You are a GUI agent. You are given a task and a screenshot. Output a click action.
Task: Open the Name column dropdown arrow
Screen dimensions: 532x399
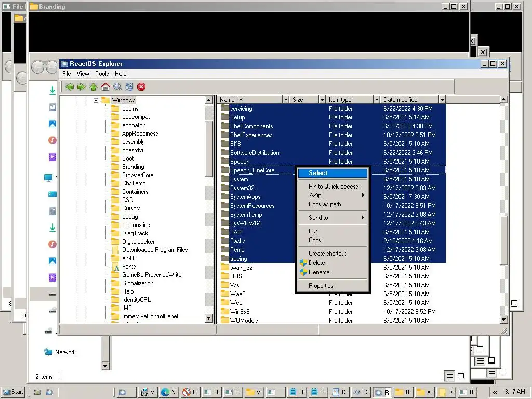point(286,100)
